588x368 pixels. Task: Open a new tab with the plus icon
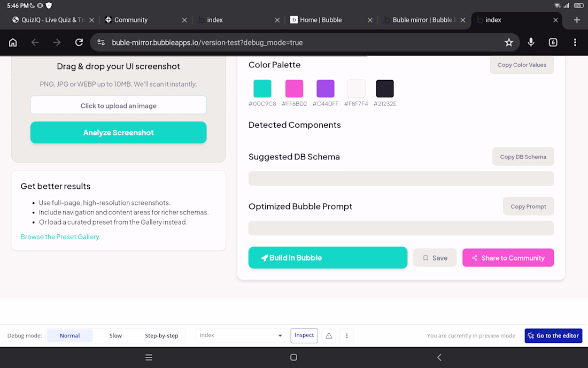[x=577, y=20]
